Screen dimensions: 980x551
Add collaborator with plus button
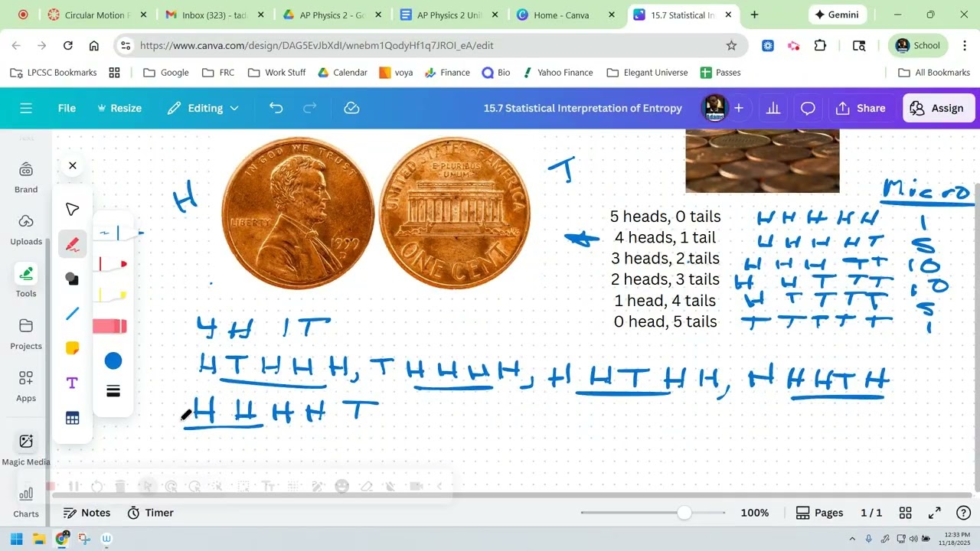tap(739, 108)
